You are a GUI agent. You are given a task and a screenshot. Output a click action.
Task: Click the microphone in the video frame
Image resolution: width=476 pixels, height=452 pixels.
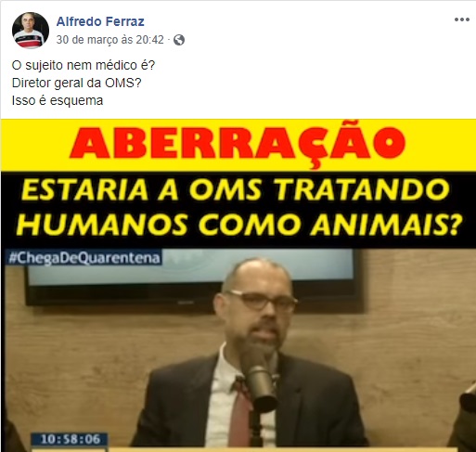[261, 385]
